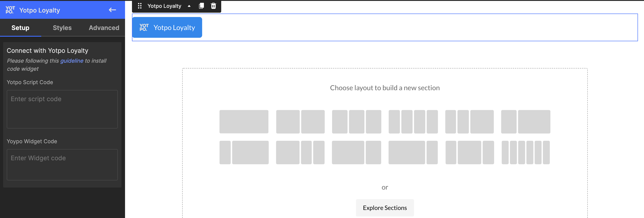Switch to the Styles tab
Screen dimensions: 644x218
coord(62,28)
